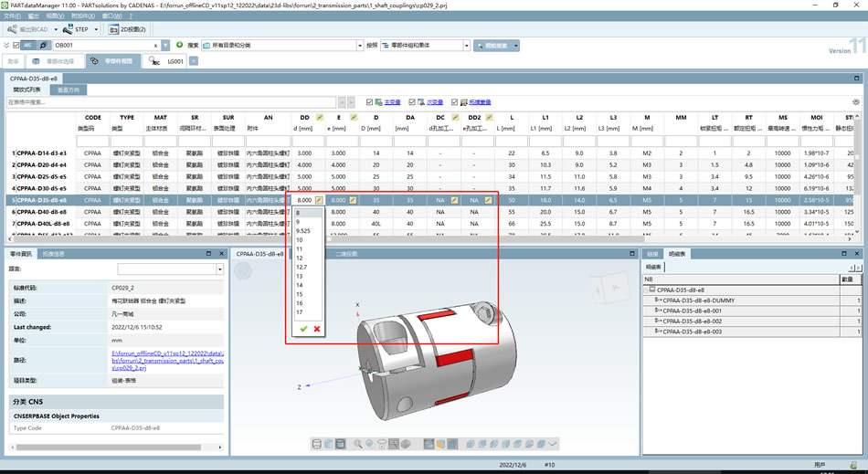This screenshot has height=474, width=868.
Task: Select row CPPAA-D14-d3-e3 in the table
Action: [41, 153]
